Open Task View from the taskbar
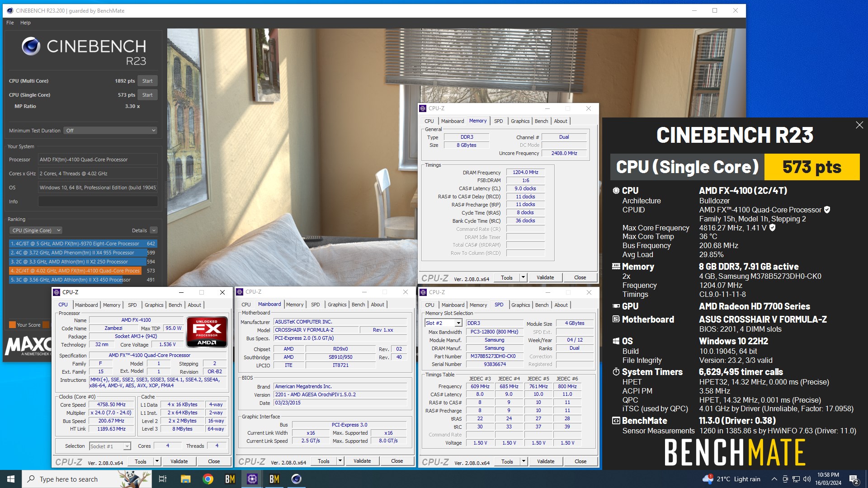The height and width of the screenshot is (488, 868). coord(163,479)
